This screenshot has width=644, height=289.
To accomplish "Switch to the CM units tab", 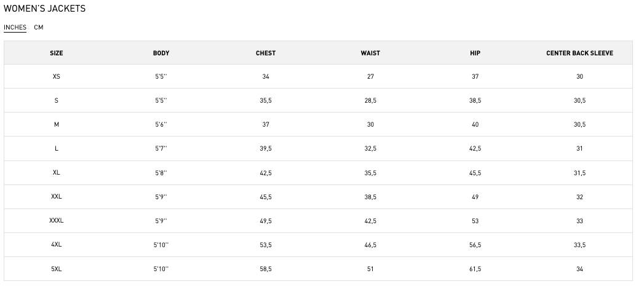I will (x=39, y=27).
